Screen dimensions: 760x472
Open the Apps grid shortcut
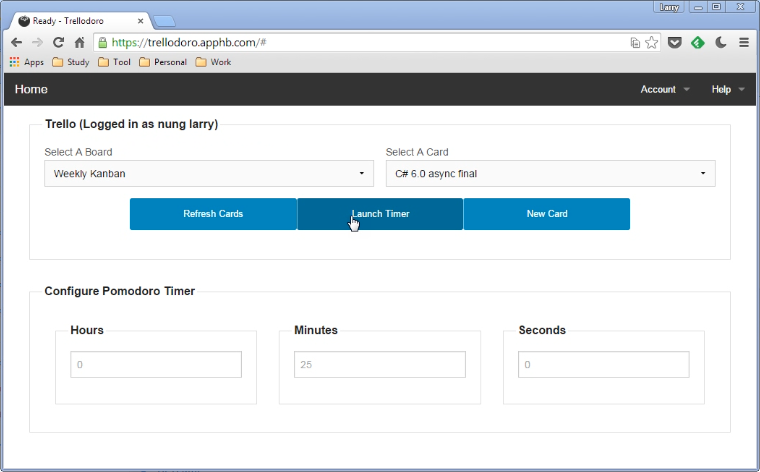(x=27, y=62)
